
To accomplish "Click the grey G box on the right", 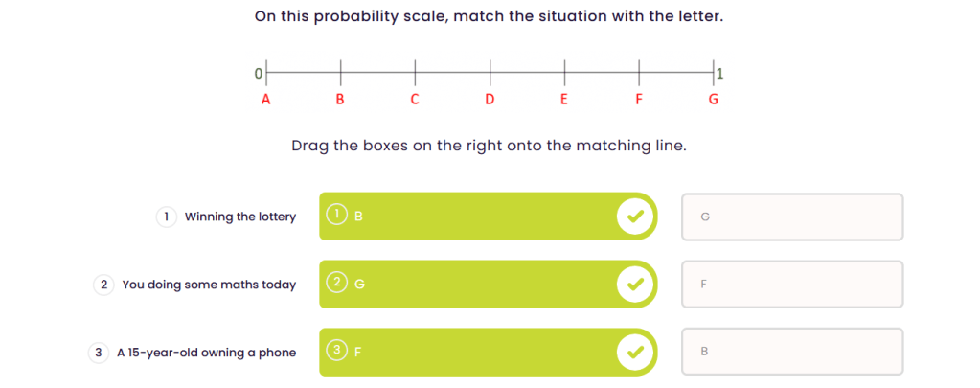I will (791, 217).
